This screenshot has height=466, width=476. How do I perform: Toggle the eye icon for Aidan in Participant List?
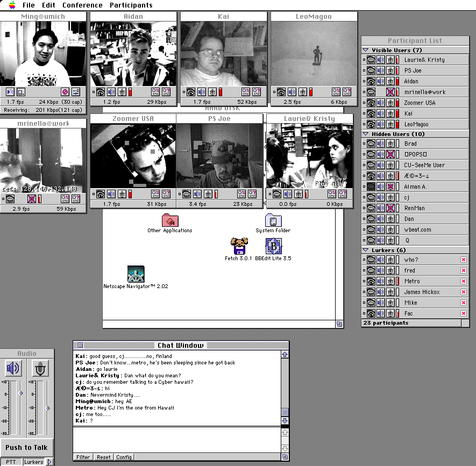(x=371, y=81)
